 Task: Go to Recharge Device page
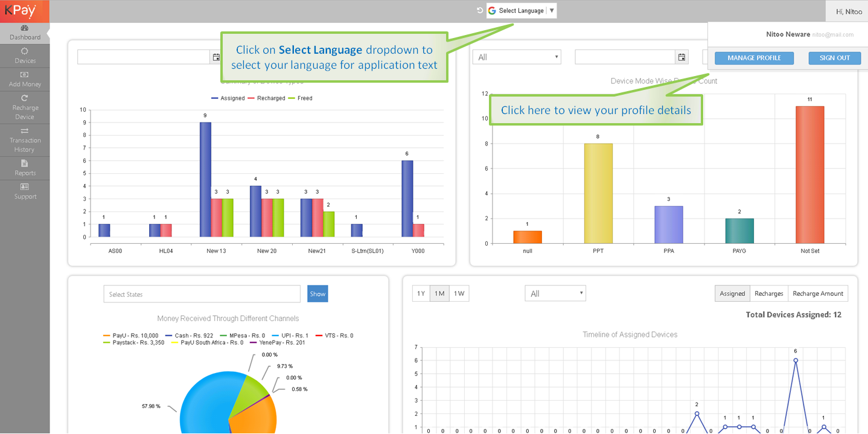25,107
